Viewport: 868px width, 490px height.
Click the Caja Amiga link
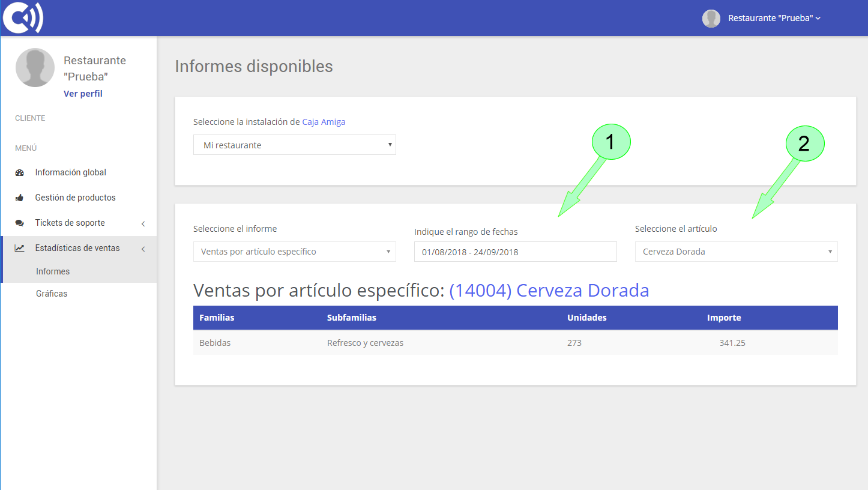click(324, 121)
